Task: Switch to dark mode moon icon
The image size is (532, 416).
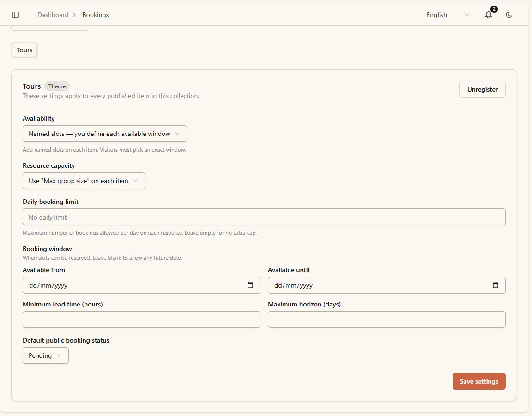Action: (x=508, y=15)
